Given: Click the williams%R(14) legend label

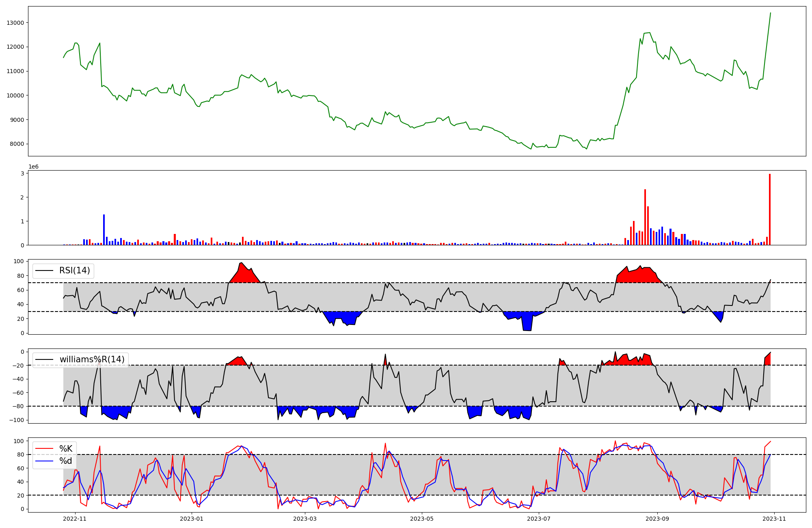Looking at the screenshot, I should click(92, 359).
